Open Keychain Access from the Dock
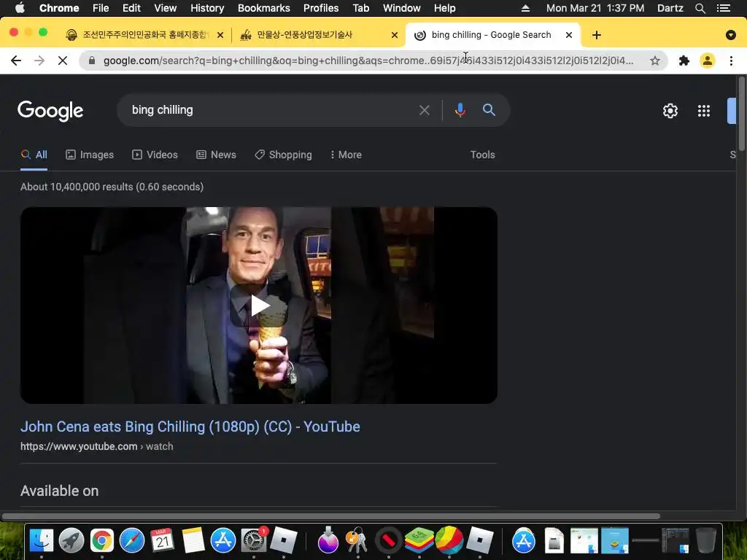Image resolution: width=747 pixels, height=560 pixels. pyautogui.click(x=357, y=540)
